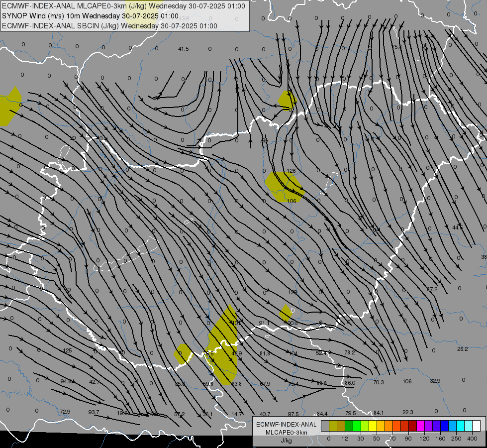Click legend scale value 250
487x448 pixels.
tap(456, 439)
